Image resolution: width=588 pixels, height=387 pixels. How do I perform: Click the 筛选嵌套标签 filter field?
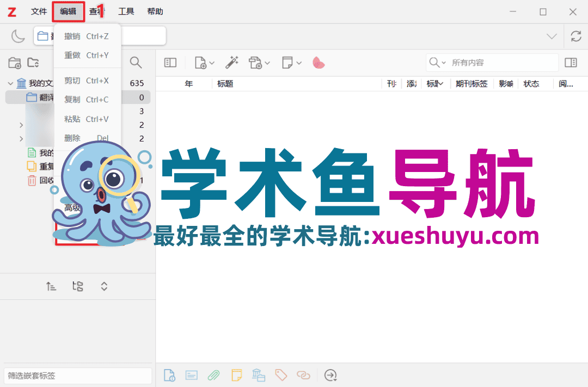pyautogui.click(x=78, y=376)
